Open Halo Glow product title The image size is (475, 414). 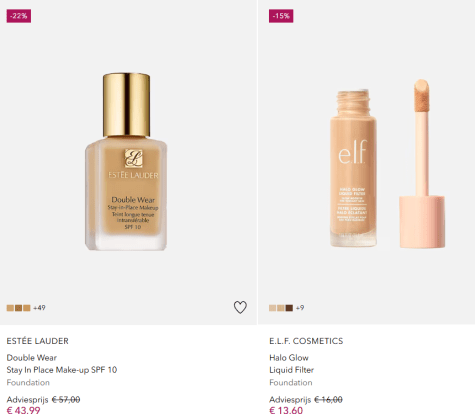(x=289, y=358)
